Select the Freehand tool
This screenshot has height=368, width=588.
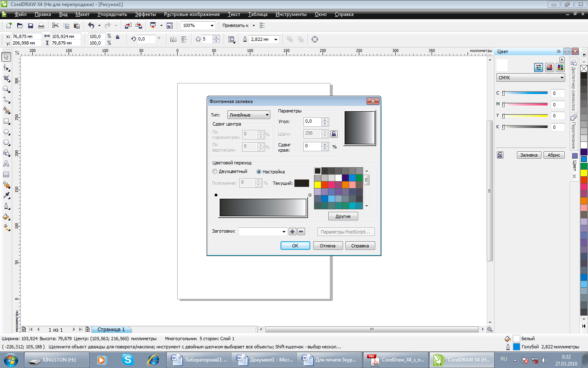[6, 100]
